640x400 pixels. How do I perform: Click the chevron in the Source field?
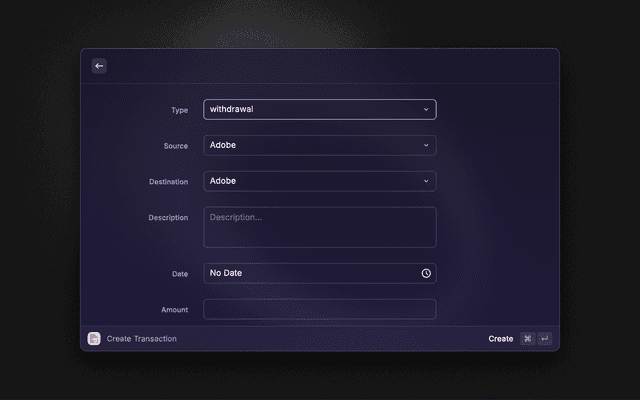[426, 145]
